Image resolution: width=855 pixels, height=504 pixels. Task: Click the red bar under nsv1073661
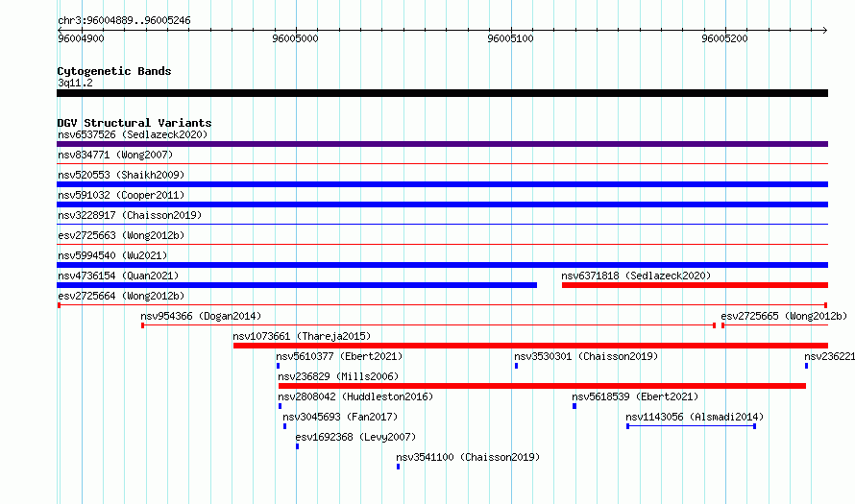click(x=530, y=346)
